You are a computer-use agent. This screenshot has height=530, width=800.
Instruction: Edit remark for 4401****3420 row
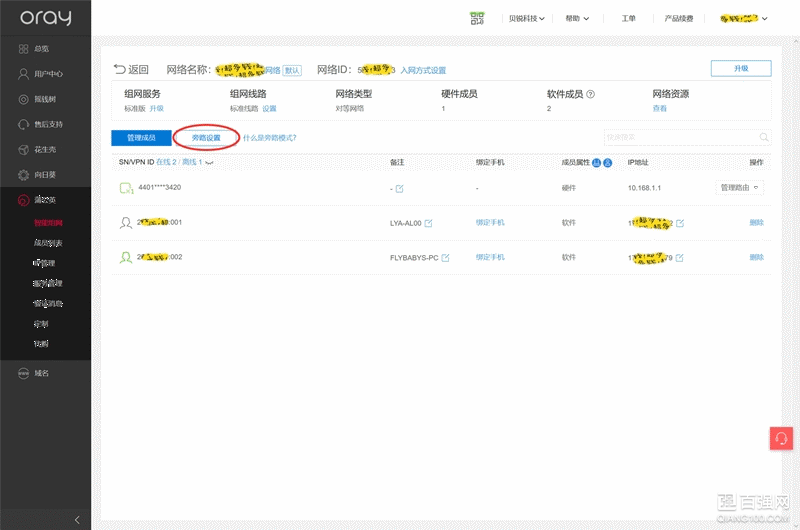tap(399, 189)
